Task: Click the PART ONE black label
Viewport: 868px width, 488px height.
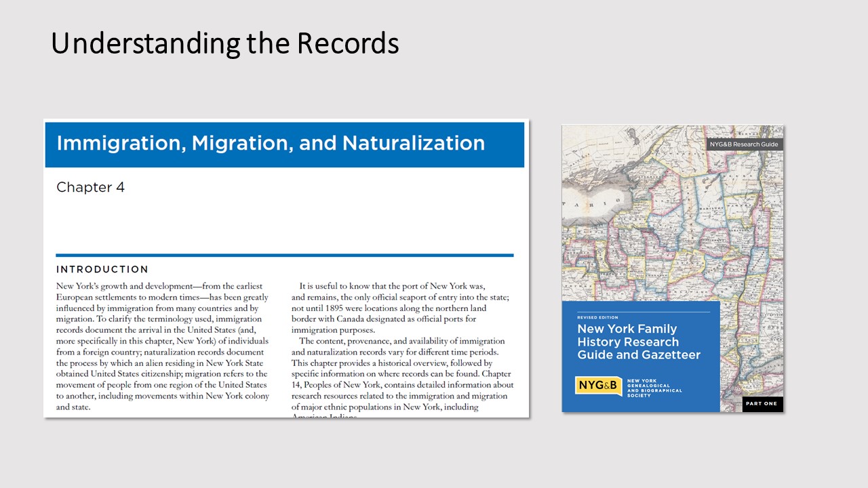Action: (x=762, y=404)
